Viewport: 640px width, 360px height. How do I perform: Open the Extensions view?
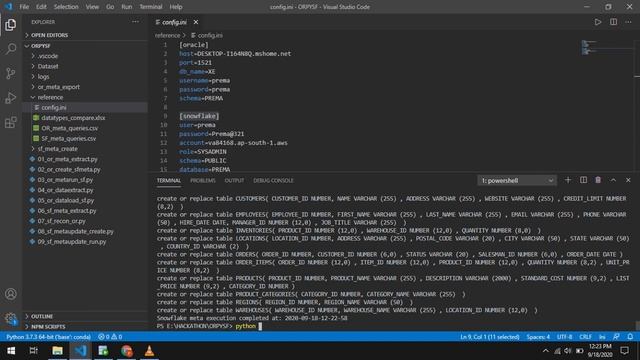click(x=11, y=122)
